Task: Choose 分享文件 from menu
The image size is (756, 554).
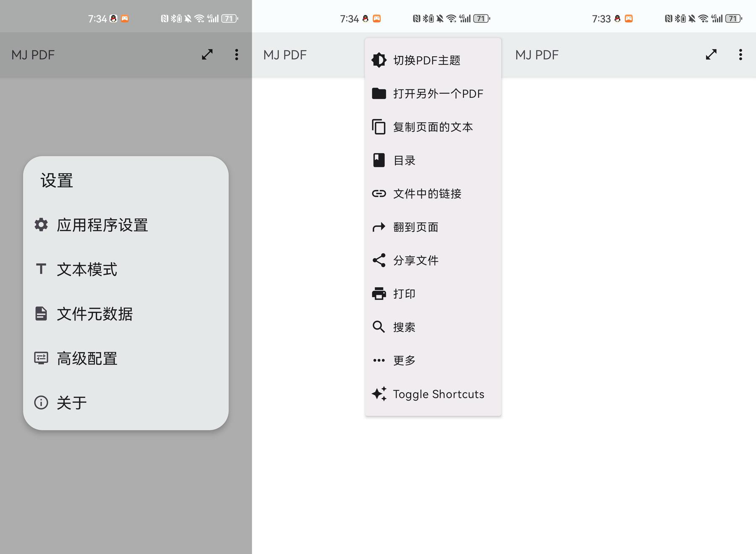Action: (433, 260)
